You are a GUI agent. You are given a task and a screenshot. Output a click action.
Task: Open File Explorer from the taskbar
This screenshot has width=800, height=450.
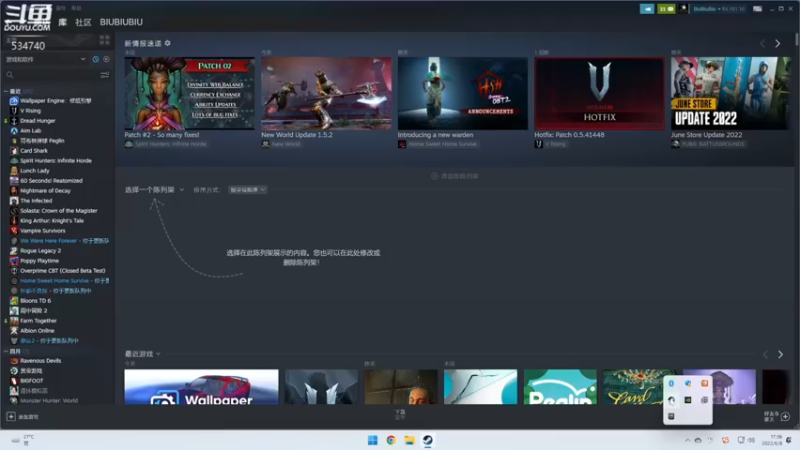409,440
